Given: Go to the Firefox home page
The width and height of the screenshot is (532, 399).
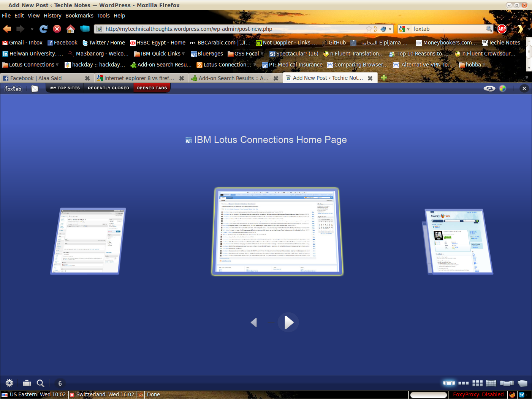Looking at the screenshot, I should coord(71,29).
